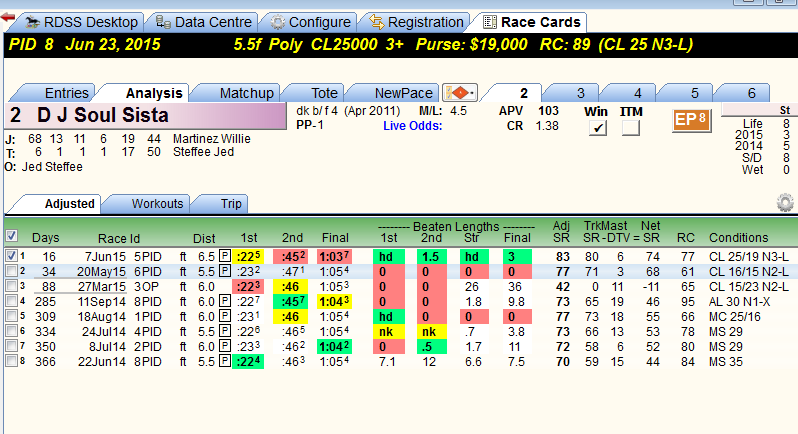Check row 6 checkbox for 24Jul14

point(11,331)
